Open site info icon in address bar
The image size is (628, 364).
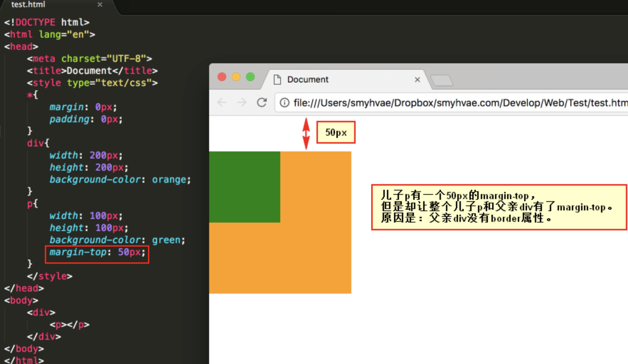(284, 103)
